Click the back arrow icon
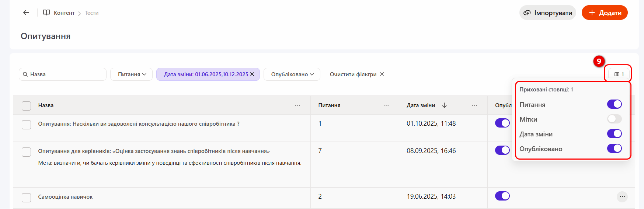 26,13
